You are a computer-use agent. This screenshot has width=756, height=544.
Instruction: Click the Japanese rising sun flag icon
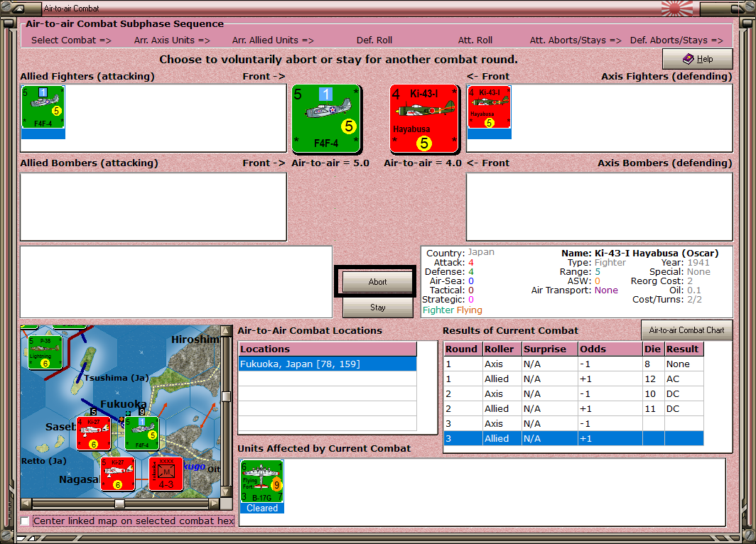pos(677,9)
